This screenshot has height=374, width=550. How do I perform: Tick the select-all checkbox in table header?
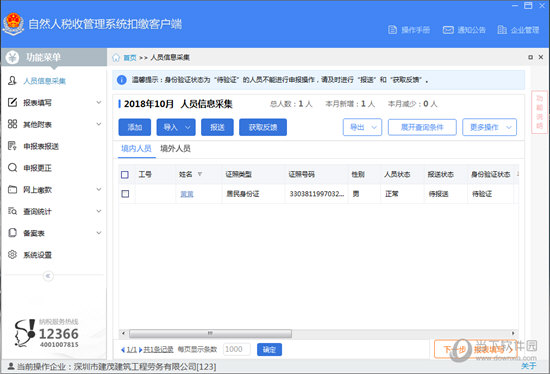point(125,174)
